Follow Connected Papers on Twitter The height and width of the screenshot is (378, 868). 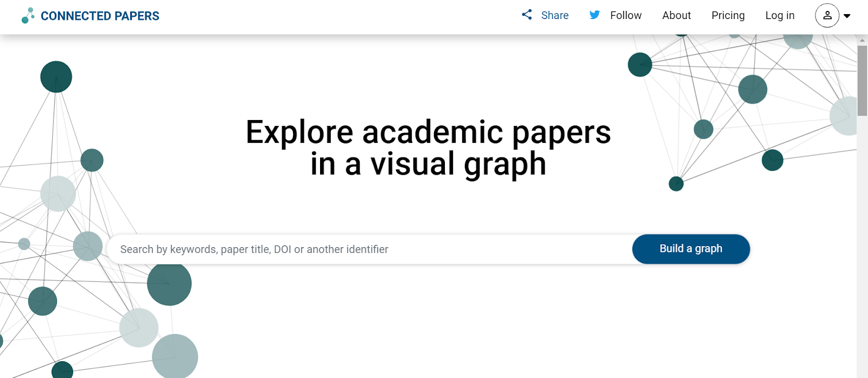625,15
